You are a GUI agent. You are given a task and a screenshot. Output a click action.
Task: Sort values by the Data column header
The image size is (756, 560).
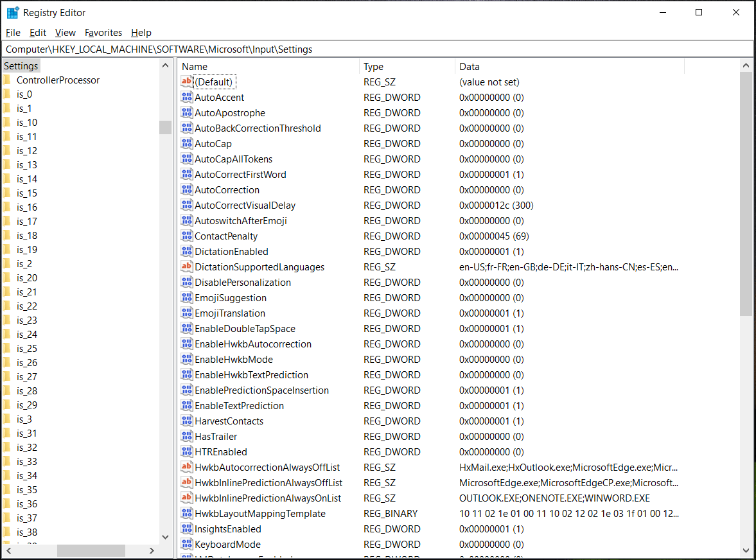570,67
